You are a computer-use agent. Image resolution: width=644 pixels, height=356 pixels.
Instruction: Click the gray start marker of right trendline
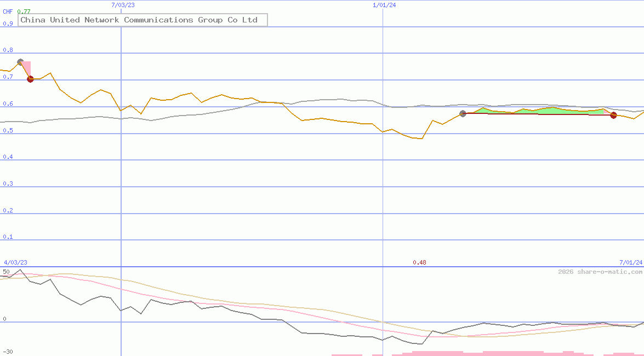pyautogui.click(x=463, y=113)
